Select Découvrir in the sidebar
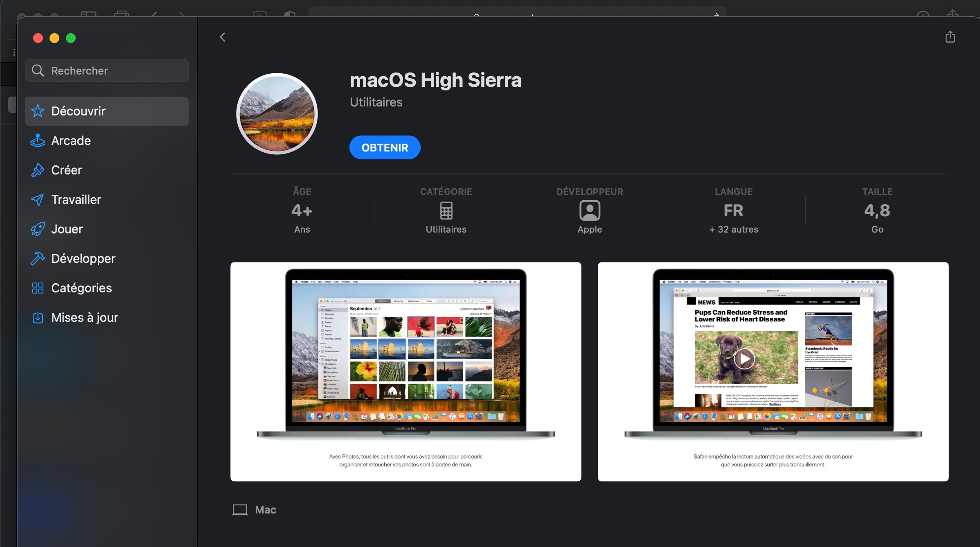This screenshot has height=547, width=980. (78, 111)
